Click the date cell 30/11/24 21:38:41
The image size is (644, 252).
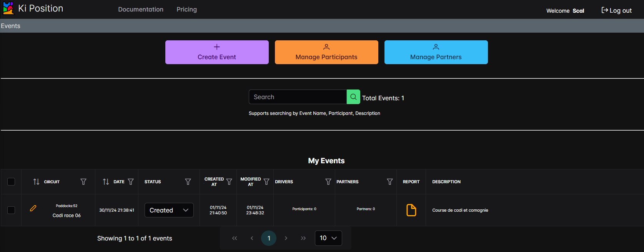(116, 210)
